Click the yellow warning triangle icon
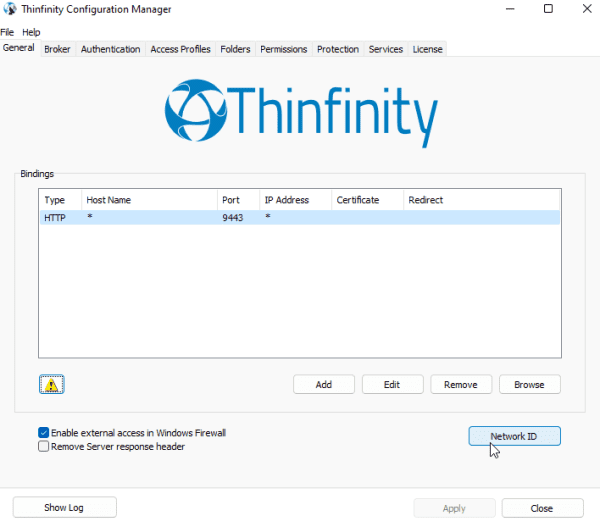 52,384
